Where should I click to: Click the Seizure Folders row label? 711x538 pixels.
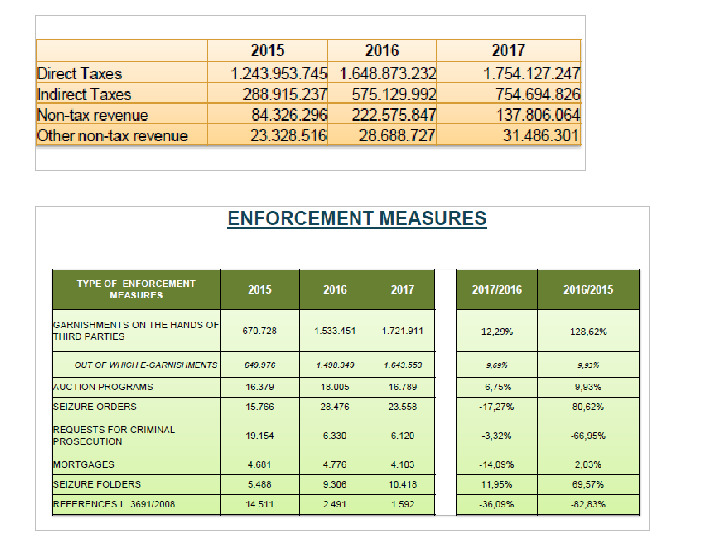click(x=97, y=484)
